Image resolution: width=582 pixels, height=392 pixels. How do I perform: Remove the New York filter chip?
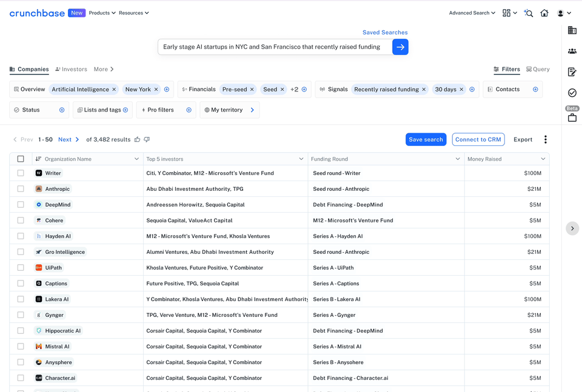tap(156, 90)
